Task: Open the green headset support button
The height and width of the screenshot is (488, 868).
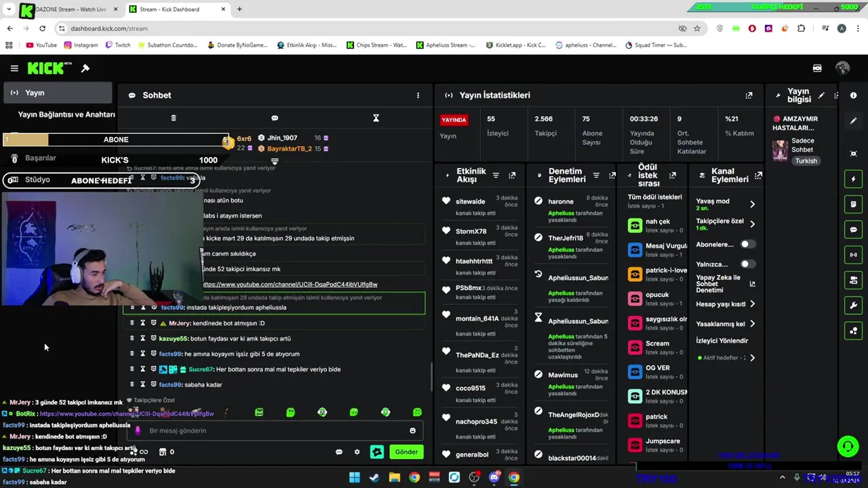Action: coord(847,446)
